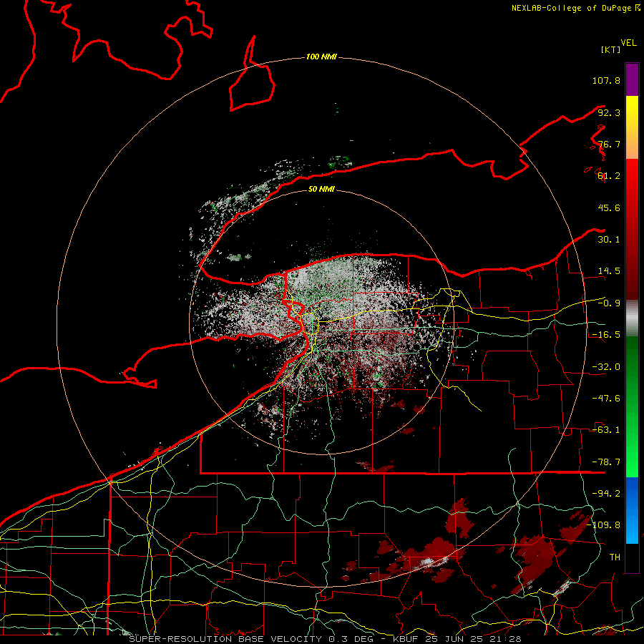Select the -47.6 legend value
The width and height of the screenshot is (644, 644).
pyautogui.click(x=606, y=399)
